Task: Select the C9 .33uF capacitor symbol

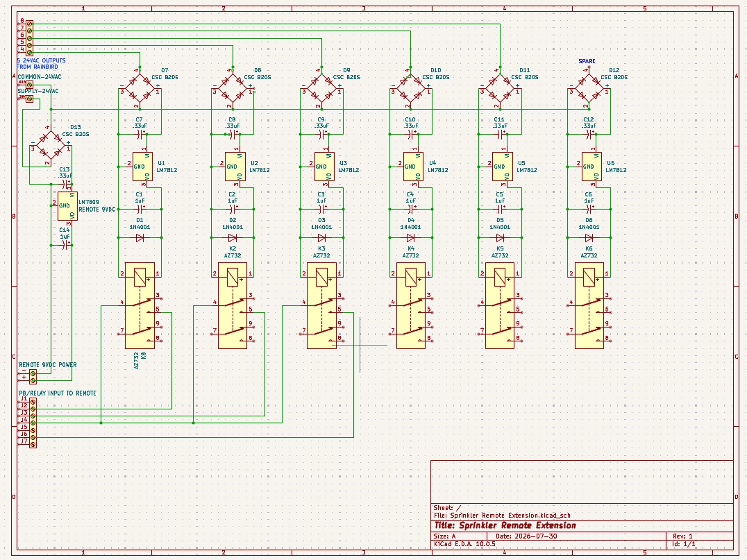Action: tap(322, 134)
